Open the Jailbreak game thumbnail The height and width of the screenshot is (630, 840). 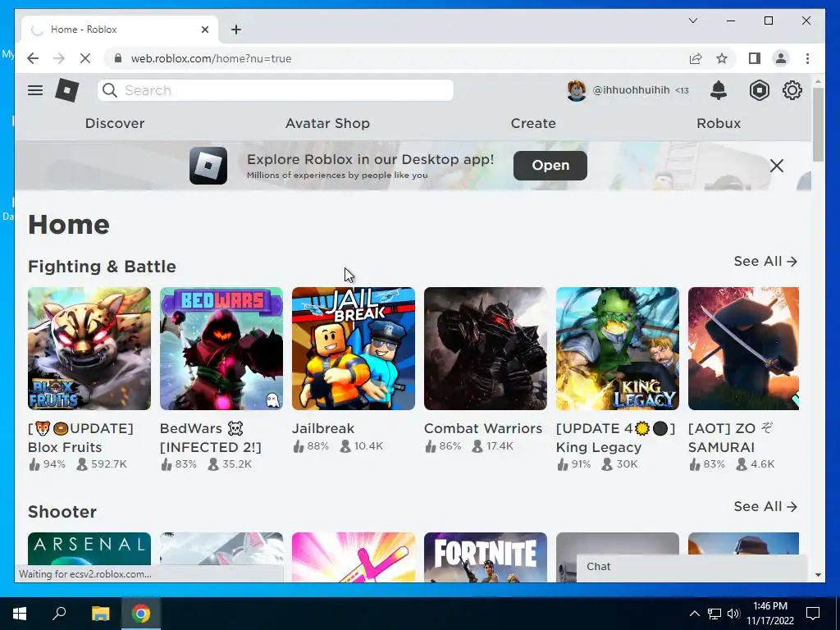354,349
